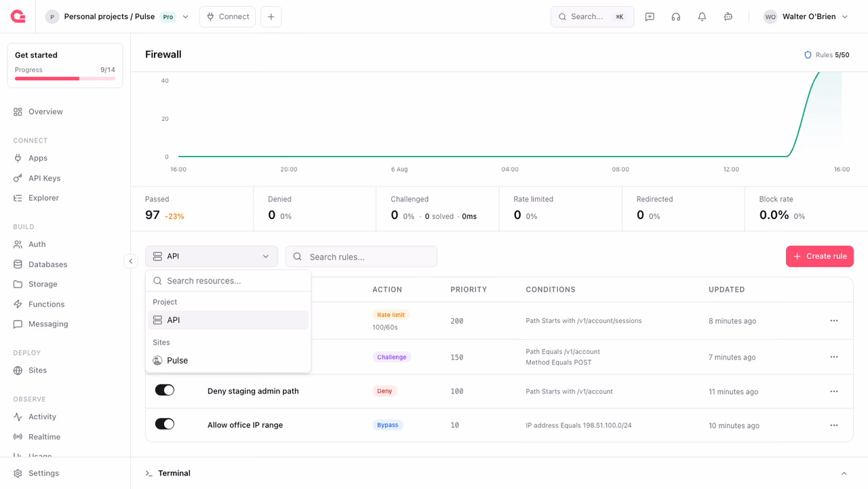Viewport: 868px width, 489px height.
Task: Click the PRIORITY column header
Action: (x=469, y=290)
